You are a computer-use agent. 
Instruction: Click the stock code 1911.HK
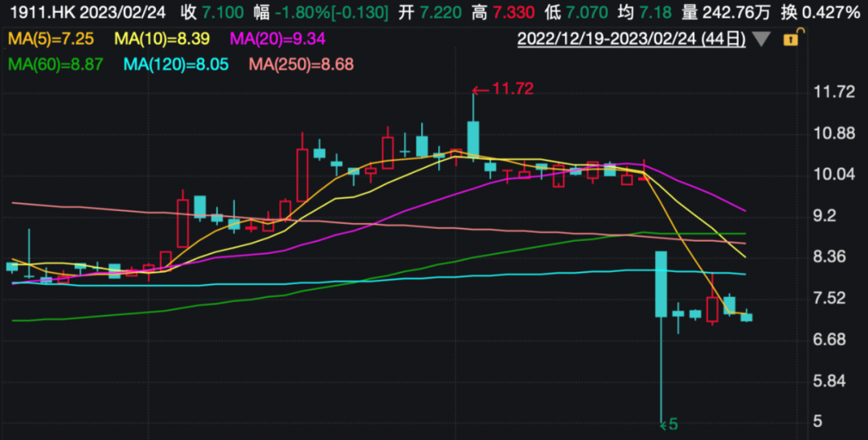43,12
